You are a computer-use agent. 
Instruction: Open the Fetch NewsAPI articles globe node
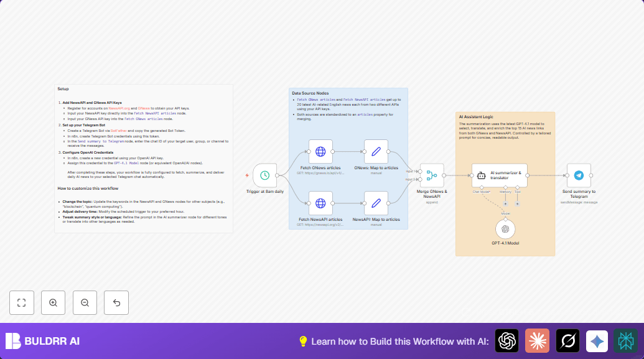pyautogui.click(x=320, y=203)
